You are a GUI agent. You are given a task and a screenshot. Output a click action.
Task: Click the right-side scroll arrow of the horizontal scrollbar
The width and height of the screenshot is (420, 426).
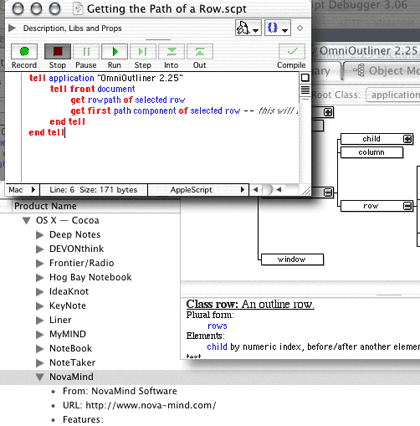coord(279,190)
